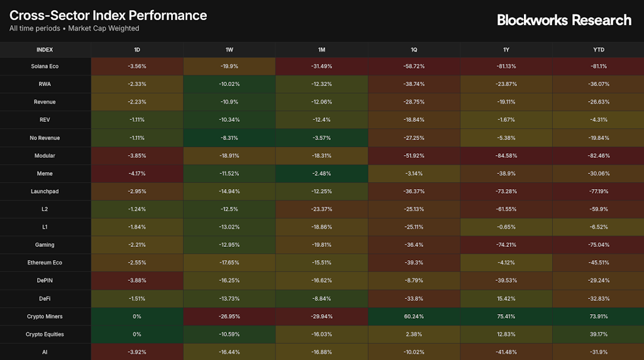The image size is (644, 360).
Task: Select the Solana Eco row label
Action: (45, 66)
